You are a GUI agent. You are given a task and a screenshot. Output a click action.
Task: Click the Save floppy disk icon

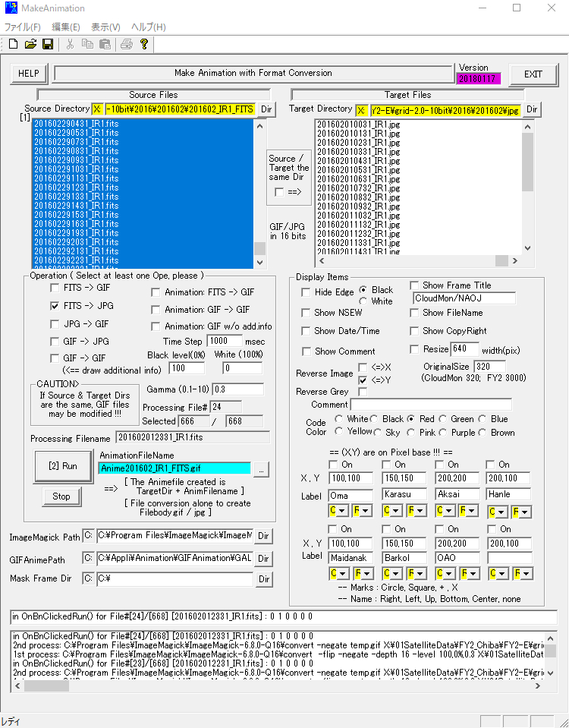(x=47, y=44)
